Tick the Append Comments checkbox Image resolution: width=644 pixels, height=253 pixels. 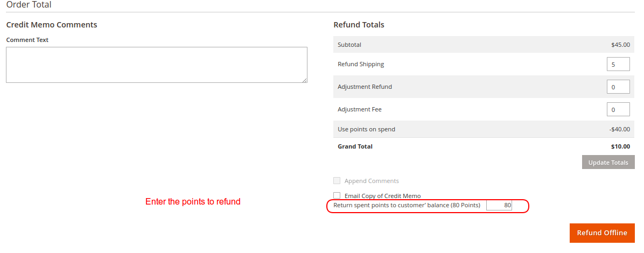337,181
